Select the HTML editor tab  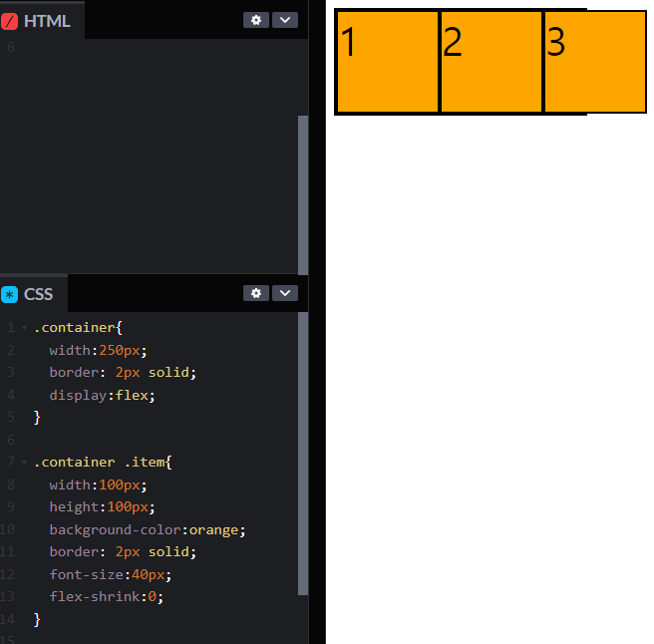pos(42,21)
